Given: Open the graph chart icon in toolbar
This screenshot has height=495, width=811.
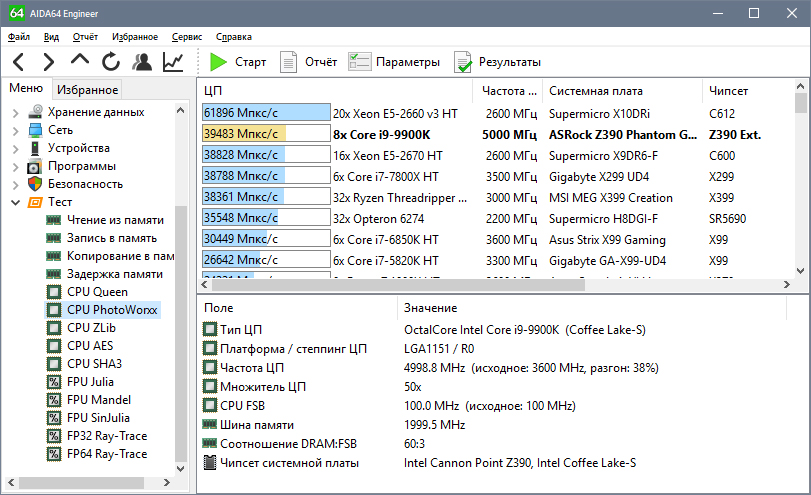Looking at the screenshot, I should click(x=173, y=62).
